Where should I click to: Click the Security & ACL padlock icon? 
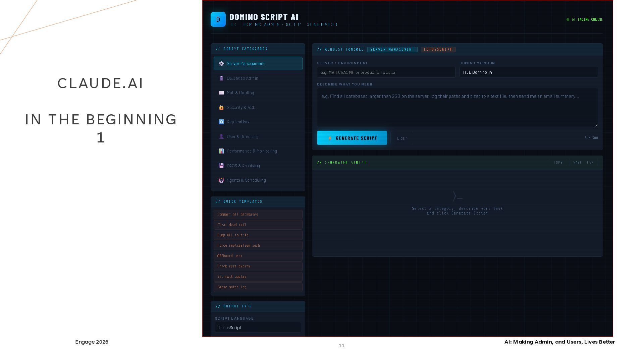click(221, 107)
